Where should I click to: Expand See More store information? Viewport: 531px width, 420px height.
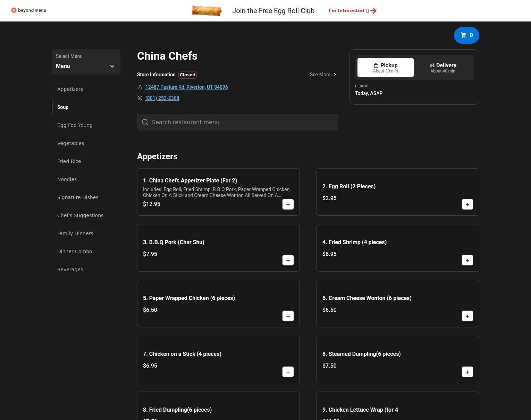[x=323, y=75]
